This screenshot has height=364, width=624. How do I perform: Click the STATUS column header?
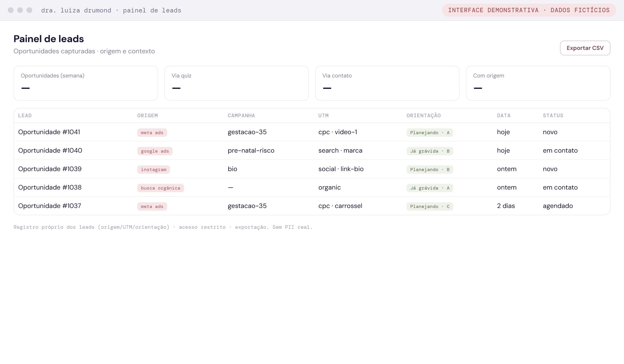tap(553, 115)
